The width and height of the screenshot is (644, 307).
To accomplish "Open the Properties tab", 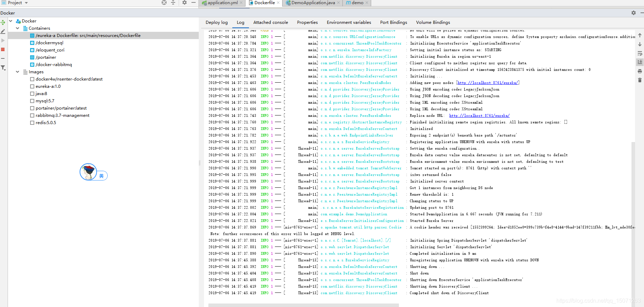I will pos(307,22).
